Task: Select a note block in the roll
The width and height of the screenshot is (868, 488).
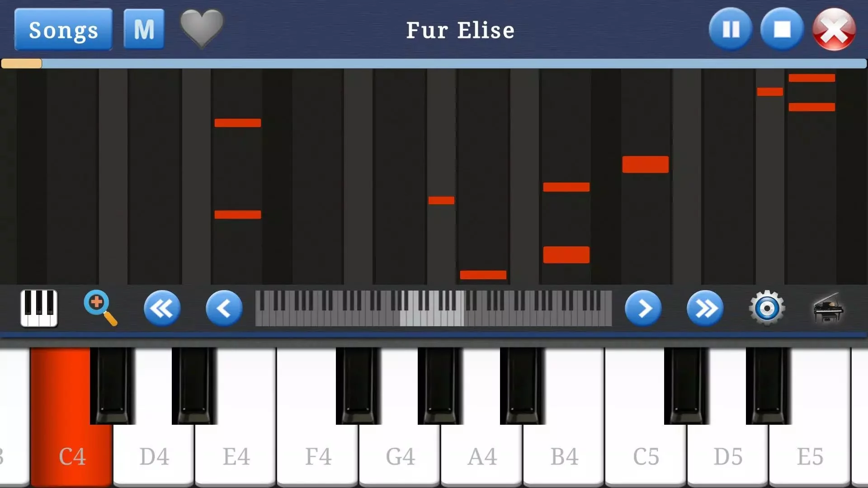Action: (237, 123)
